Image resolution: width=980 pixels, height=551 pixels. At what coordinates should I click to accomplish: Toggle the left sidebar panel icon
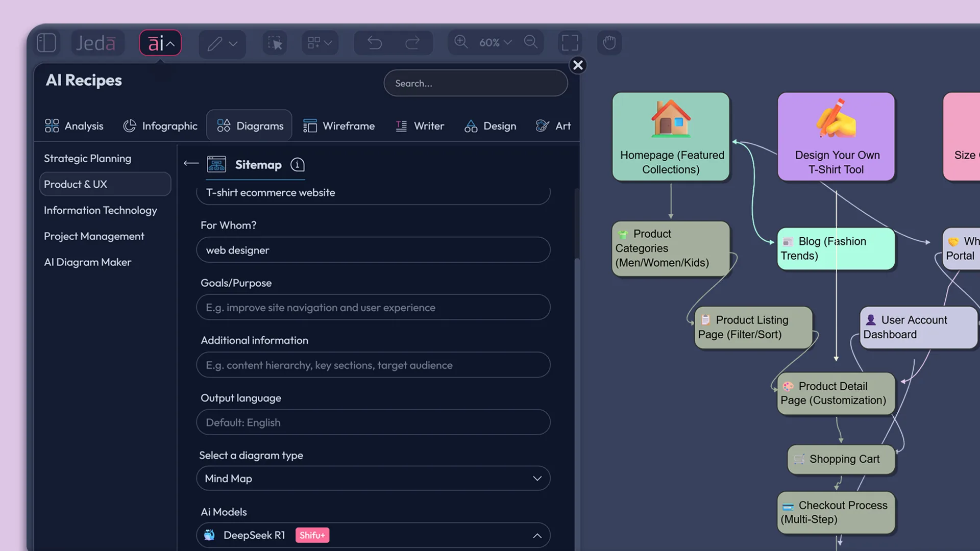[x=46, y=43]
